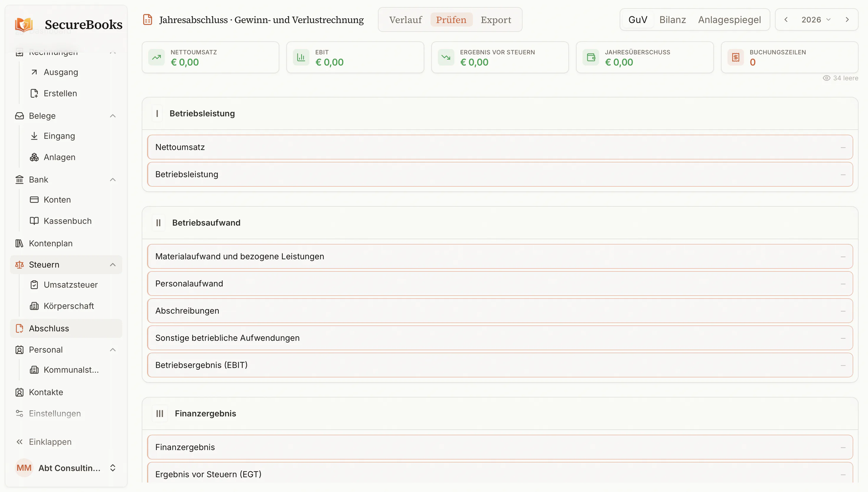This screenshot has width=868, height=492.
Task: Click the Kontenplan library icon
Action: (x=19, y=243)
